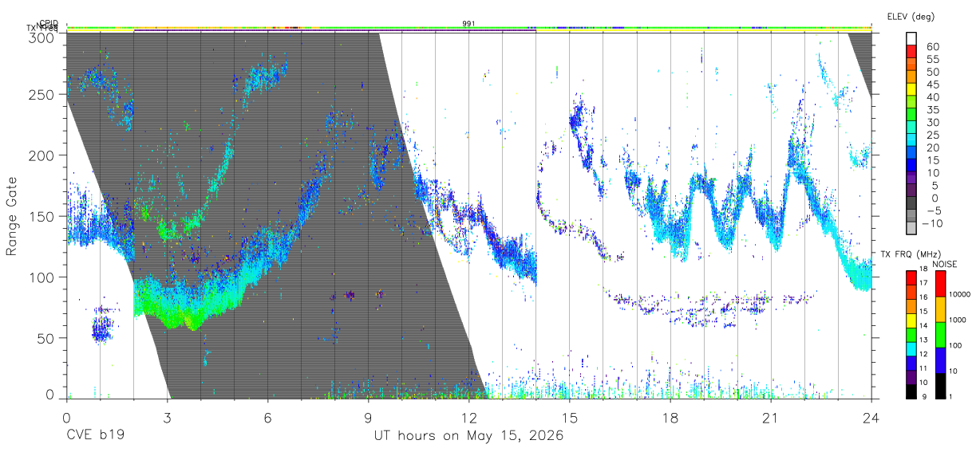Pick the cyan TX FRQ swatch between 12 and 13
The image size is (980, 452).
911,348
